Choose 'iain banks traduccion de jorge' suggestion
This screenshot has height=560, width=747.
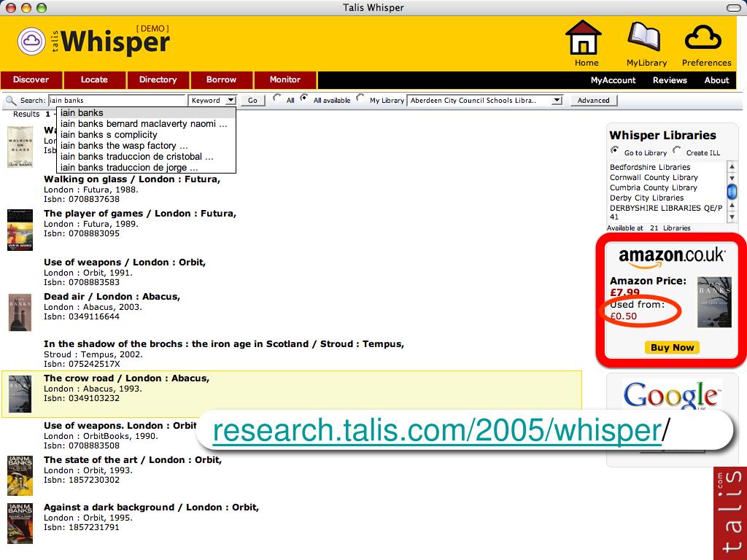146,168
